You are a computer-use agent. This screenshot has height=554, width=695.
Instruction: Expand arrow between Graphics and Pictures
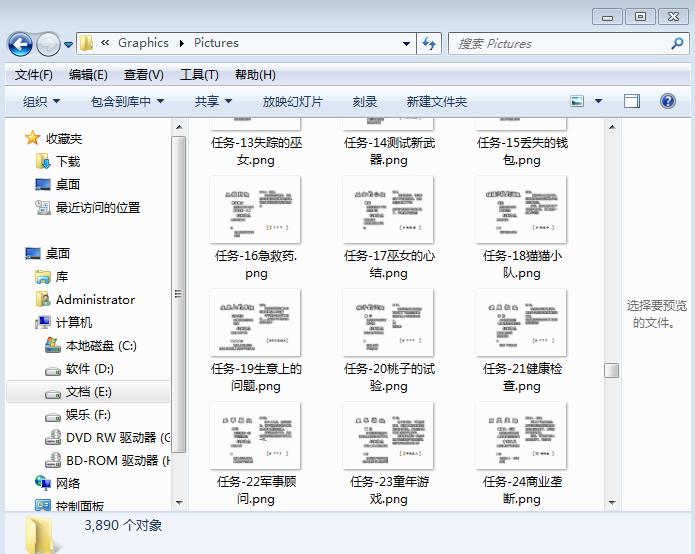(182, 43)
